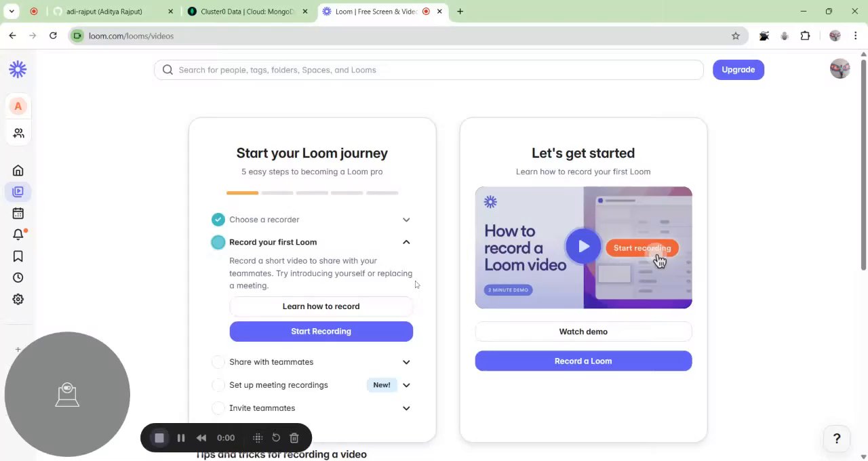Open the orange 'A' workspace avatar

pyautogui.click(x=18, y=106)
